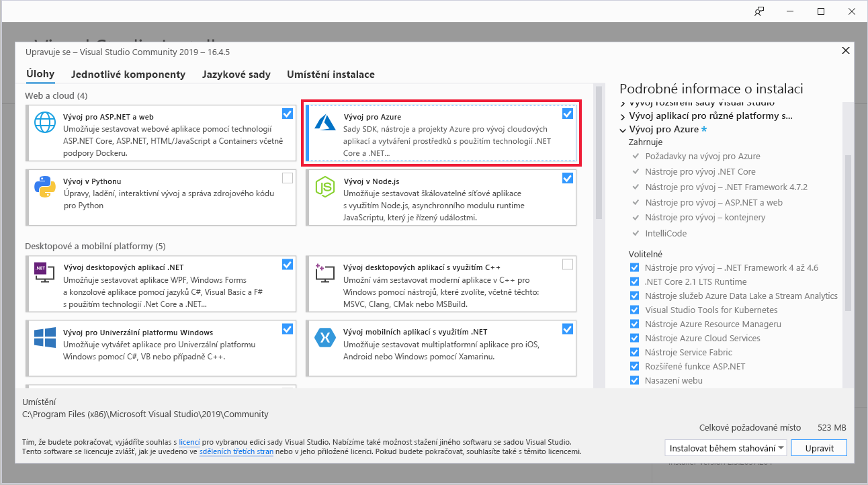Switch to Jazykové sady tab
Image resolution: width=868 pixels, height=485 pixels.
pos(236,75)
